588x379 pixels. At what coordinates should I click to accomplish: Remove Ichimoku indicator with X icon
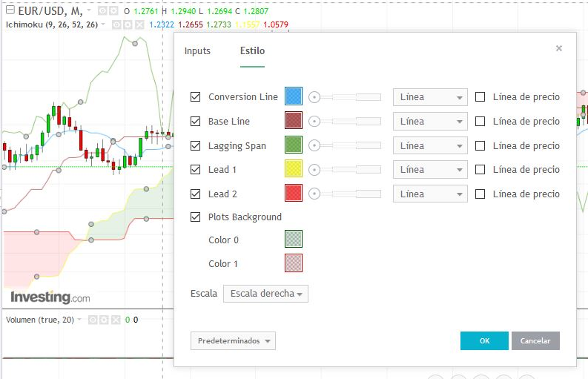point(139,24)
